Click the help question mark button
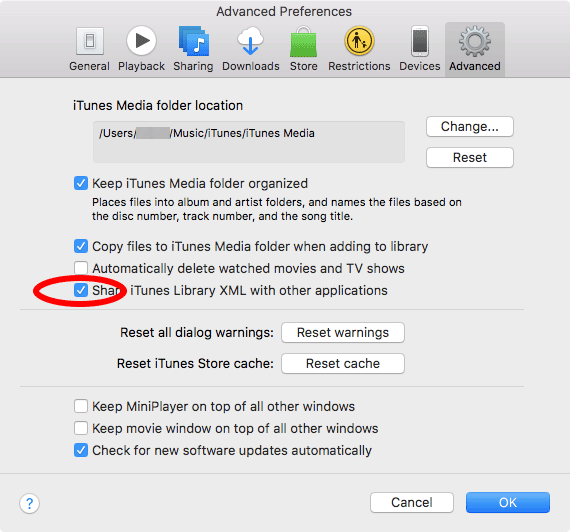Image resolution: width=570 pixels, height=532 pixels. pyautogui.click(x=29, y=503)
